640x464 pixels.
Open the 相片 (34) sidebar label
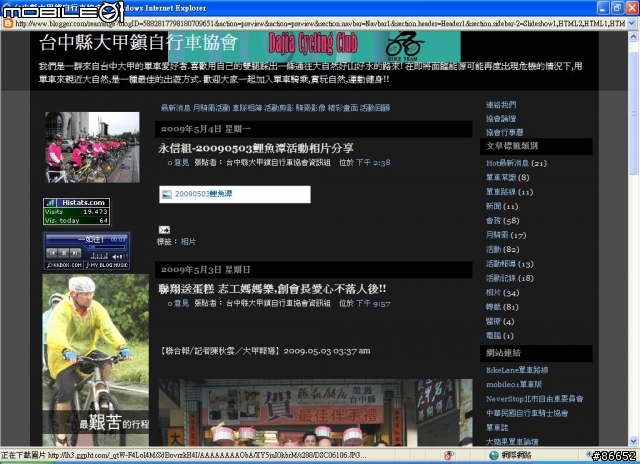coord(502,292)
